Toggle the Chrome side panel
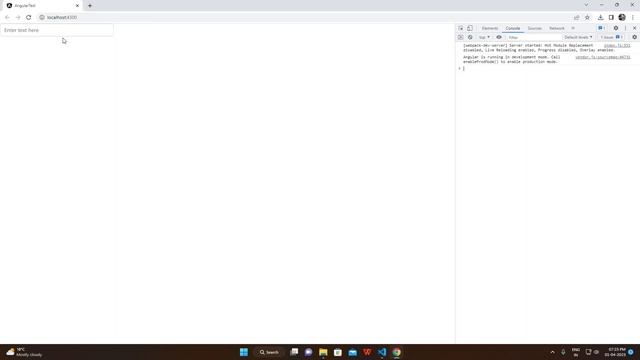Screen dimensions: 640x360 (x=611, y=18)
